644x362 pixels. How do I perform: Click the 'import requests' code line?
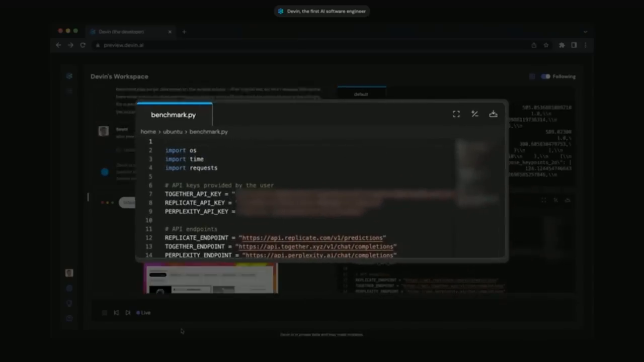[191, 168]
